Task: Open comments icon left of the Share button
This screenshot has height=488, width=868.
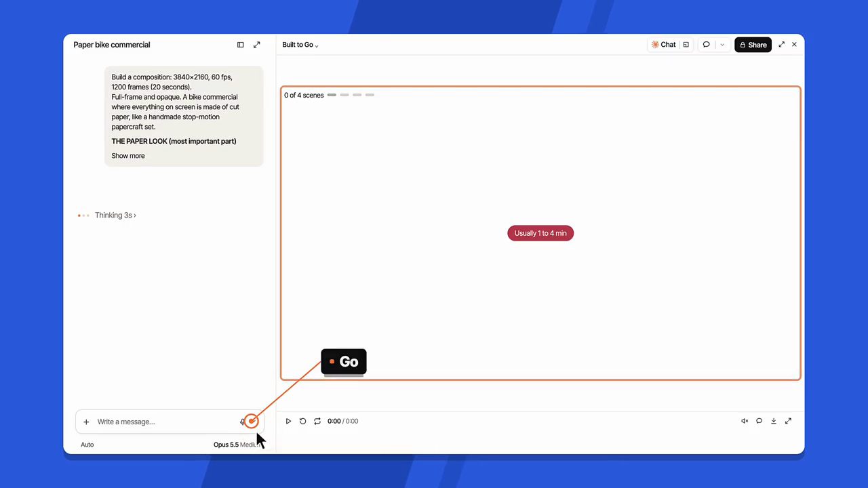Action: (x=706, y=45)
